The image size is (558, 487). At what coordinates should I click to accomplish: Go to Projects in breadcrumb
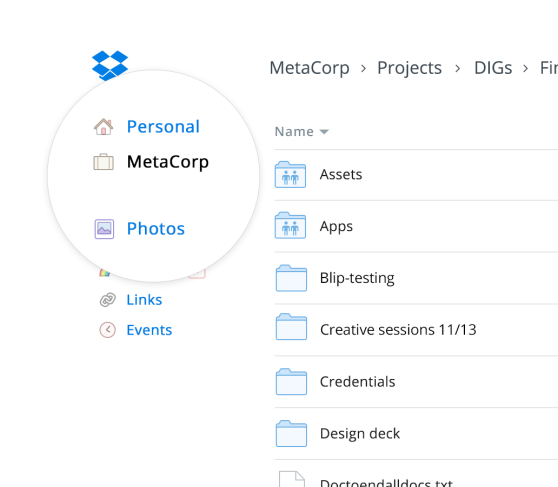point(410,68)
